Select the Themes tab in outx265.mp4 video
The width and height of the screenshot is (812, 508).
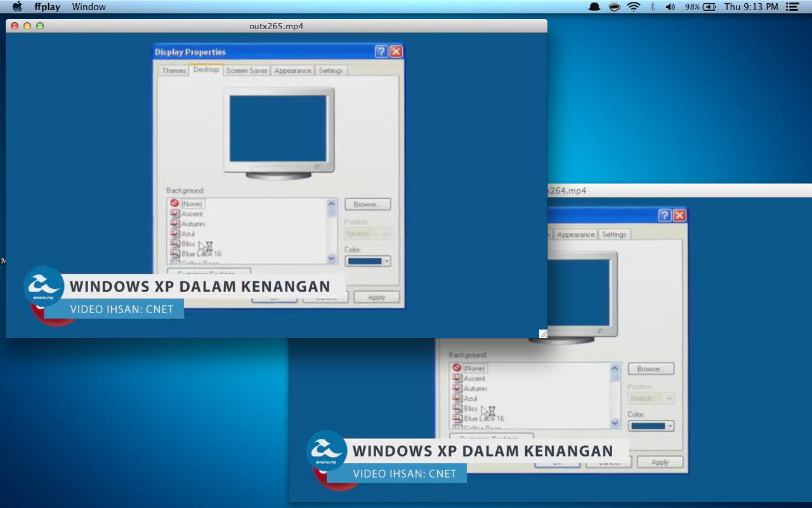point(173,70)
